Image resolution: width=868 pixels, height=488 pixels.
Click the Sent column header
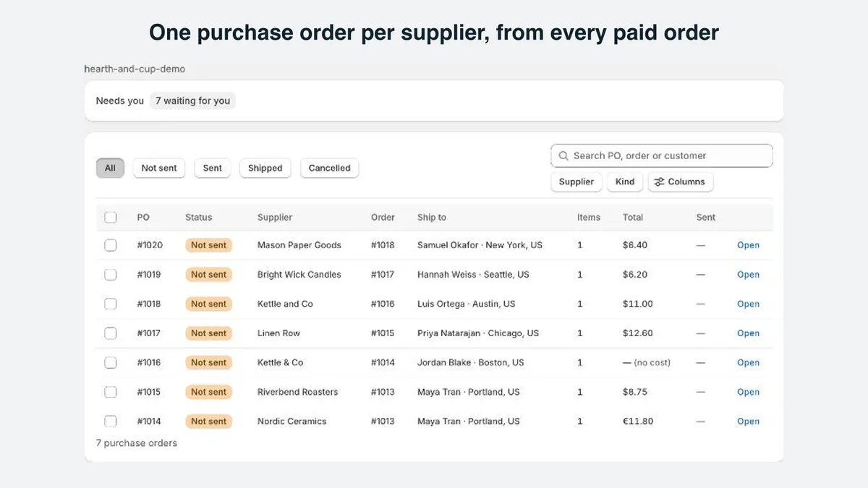(706, 217)
